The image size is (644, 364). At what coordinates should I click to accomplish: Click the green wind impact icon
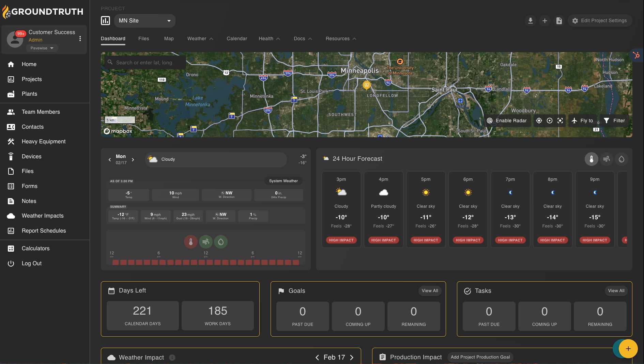coord(206,242)
